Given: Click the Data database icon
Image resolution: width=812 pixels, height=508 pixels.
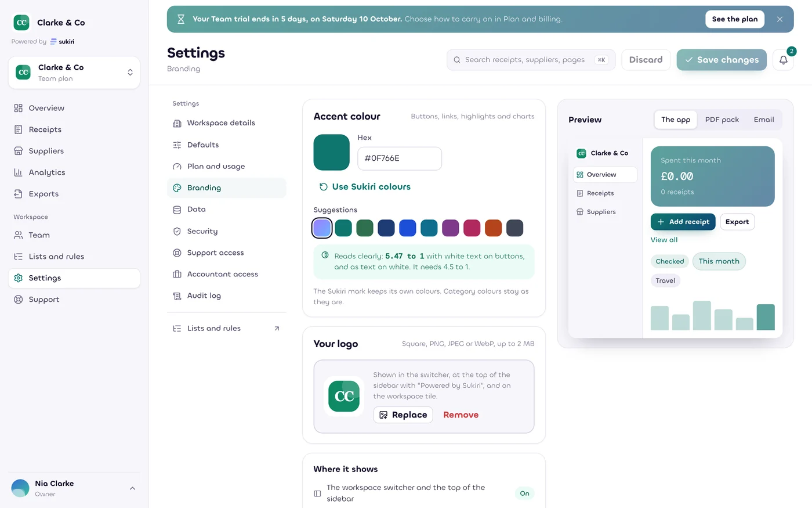Looking at the screenshot, I should click(x=177, y=210).
